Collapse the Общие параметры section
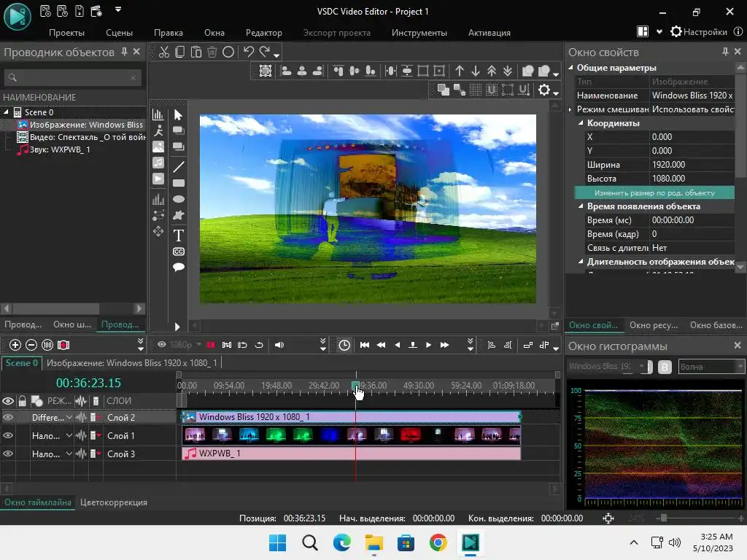This screenshot has width=747, height=560. tap(570, 68)
